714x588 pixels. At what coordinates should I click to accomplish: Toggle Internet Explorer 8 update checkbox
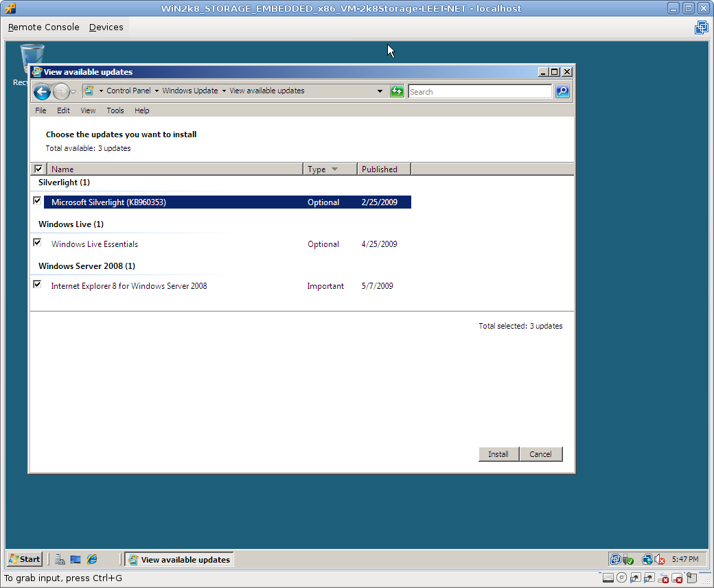[x=37, y=285]
